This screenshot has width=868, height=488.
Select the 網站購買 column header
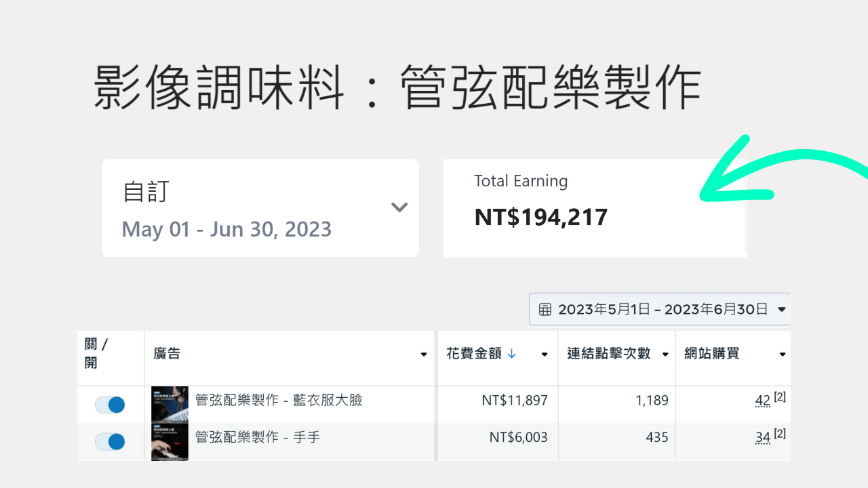[711, 353]
